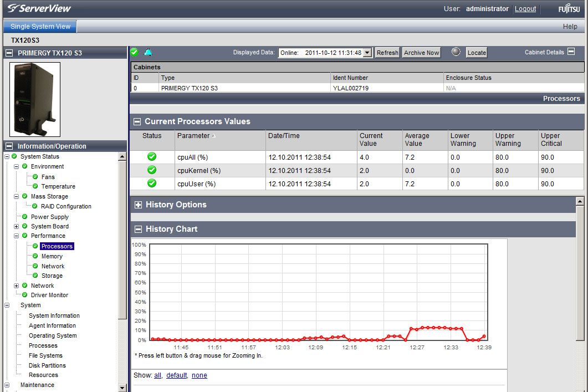Screen dimensions: 588x392
Task: Click the latest data point at 12:39 on the chart
Action: point(484,337)
